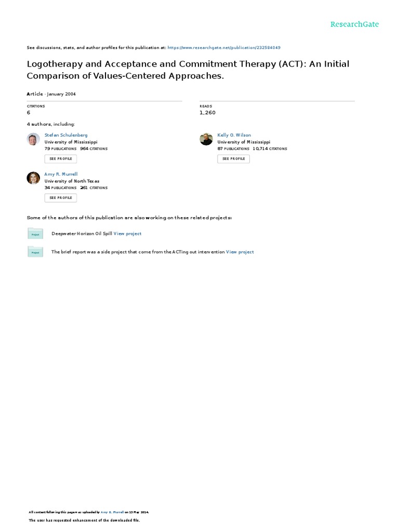Image resolution: width=399 pixels, height=532 pixels.
Task: Click Stefan Schulenberg's profile photo
Action: [x=33, y=139]
